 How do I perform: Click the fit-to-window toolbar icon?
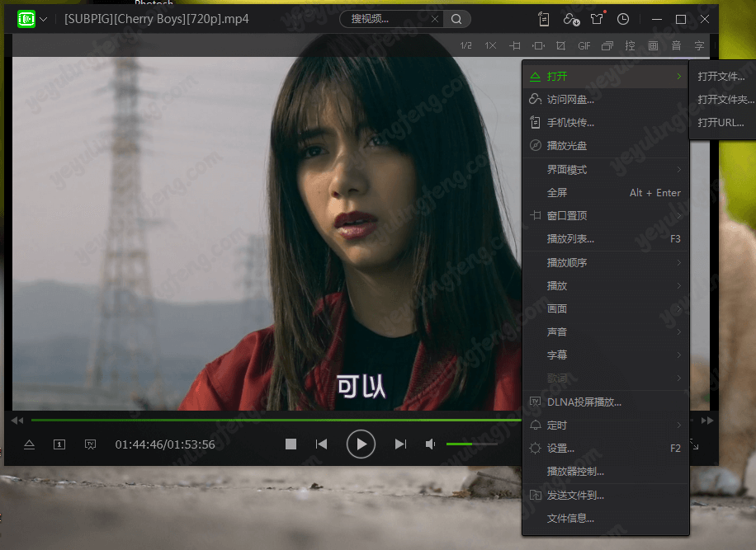tap(538, 45)
